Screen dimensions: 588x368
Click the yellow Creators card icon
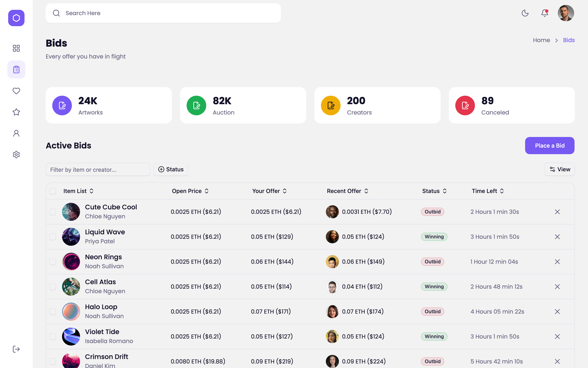click(331, 105)
